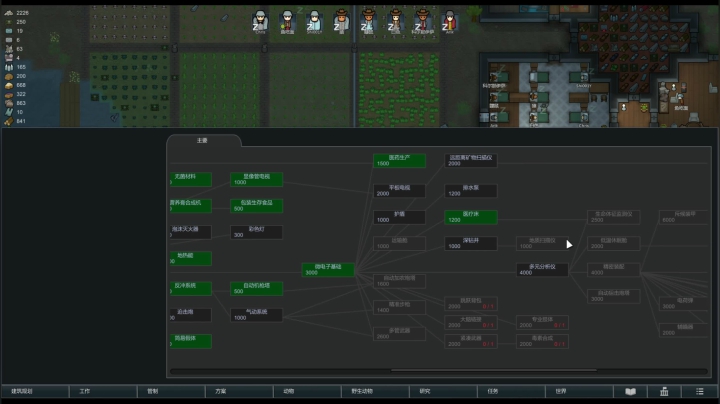Select colonist portrait labeled Chris
Image resolution: width=720 pixels, height=404 pixels.
coord(260,22)
